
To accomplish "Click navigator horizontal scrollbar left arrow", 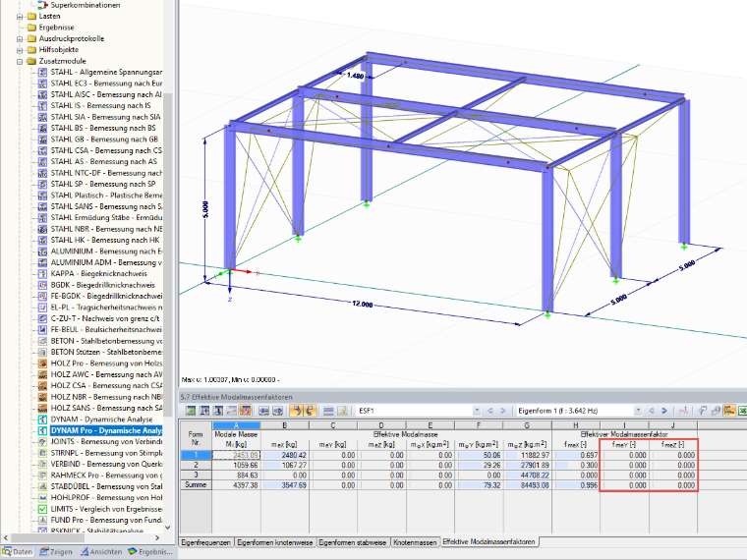I will pyautogui.click(x=6, y=537).
